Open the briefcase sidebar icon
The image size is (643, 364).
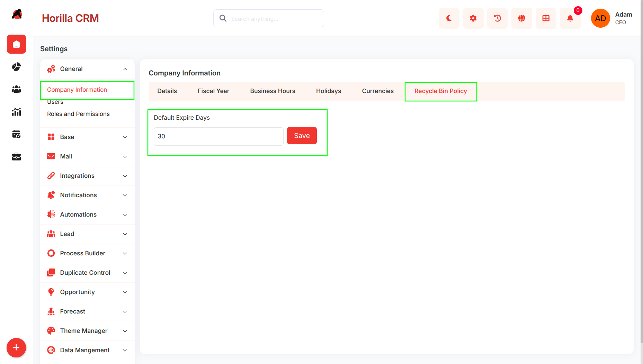(16, 157)
